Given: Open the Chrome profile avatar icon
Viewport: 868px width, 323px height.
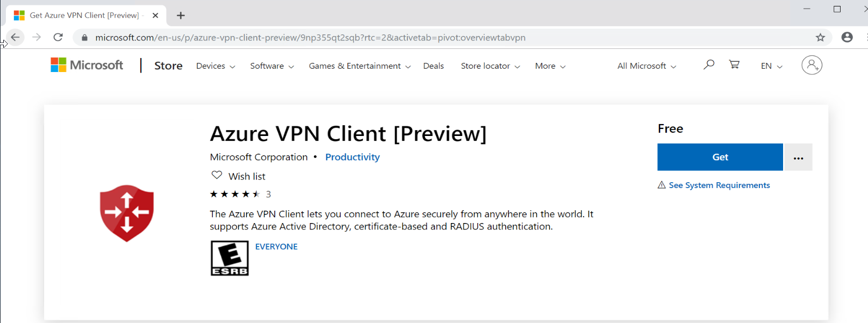Looking at the screenshot, I should [847, 37].
